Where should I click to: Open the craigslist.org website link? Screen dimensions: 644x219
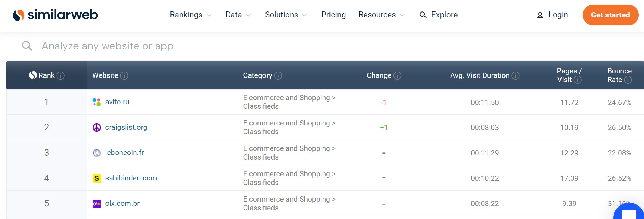pos(126,127)
